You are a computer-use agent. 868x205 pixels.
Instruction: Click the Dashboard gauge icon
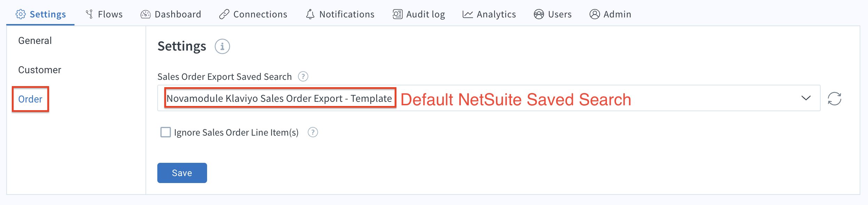click(145, 14)
